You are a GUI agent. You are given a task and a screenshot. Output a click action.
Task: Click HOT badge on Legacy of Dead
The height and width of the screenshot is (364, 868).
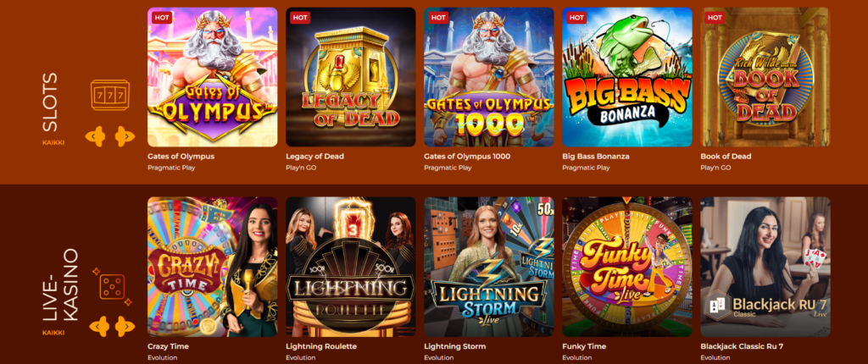click(x=300, y=18)
